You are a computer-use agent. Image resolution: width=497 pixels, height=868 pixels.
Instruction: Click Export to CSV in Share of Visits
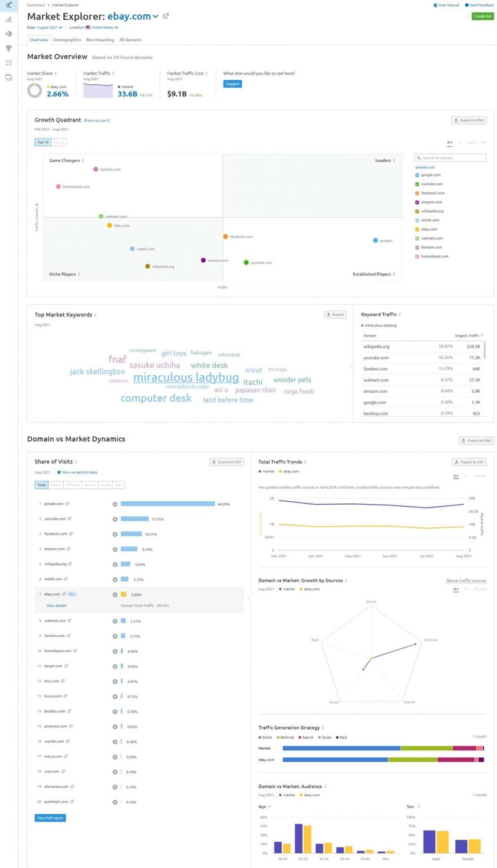[x=226, y=462]
